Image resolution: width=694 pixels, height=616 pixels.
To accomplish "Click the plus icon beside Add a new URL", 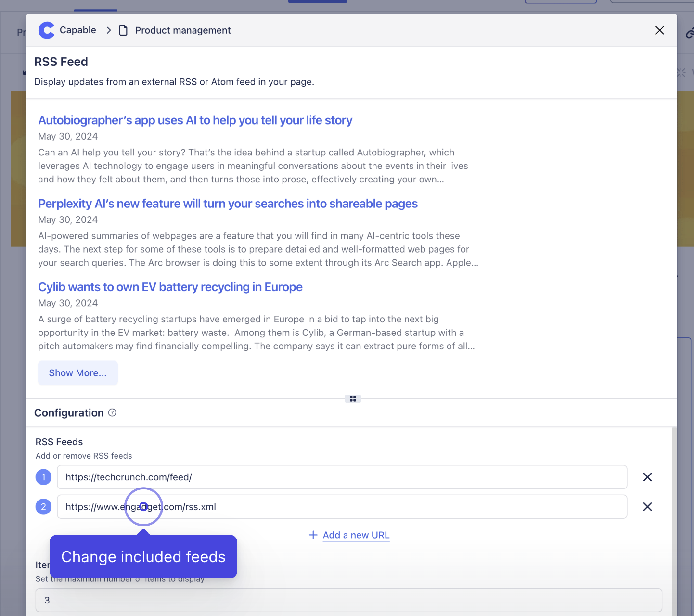I will point(313,535).
